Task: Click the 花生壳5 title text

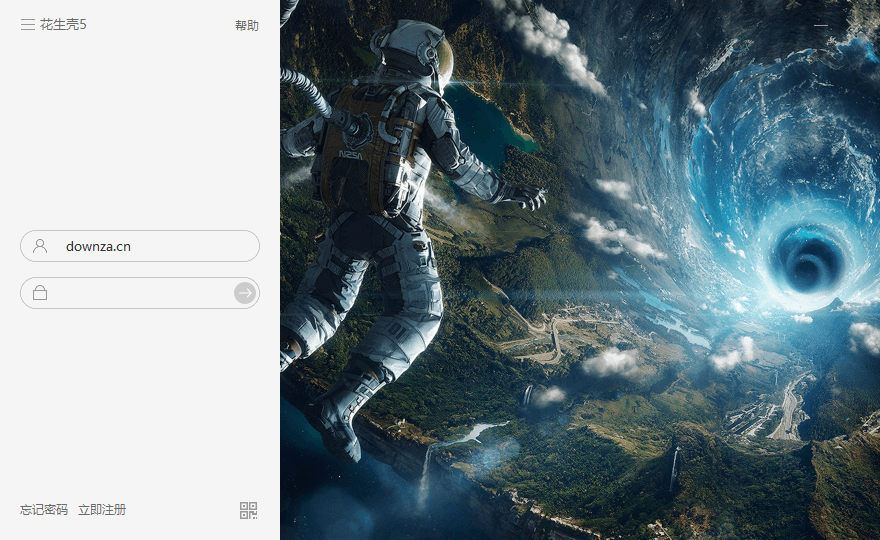Action: tap(63, 24)
